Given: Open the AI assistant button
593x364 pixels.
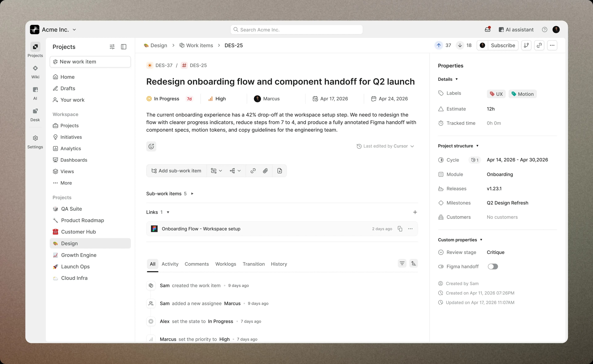Looking at the screenshot, I should pyautogui.click(x=516, y=30).
